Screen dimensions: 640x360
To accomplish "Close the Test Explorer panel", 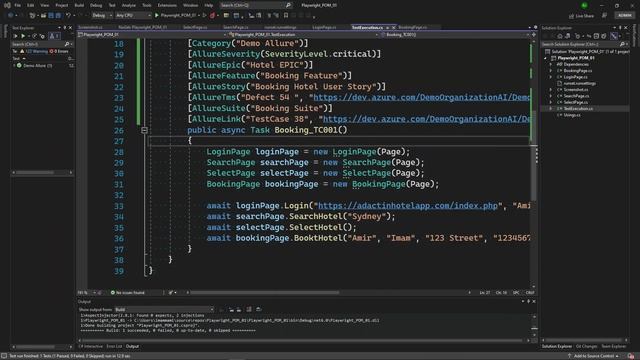I will pos(70,28).
